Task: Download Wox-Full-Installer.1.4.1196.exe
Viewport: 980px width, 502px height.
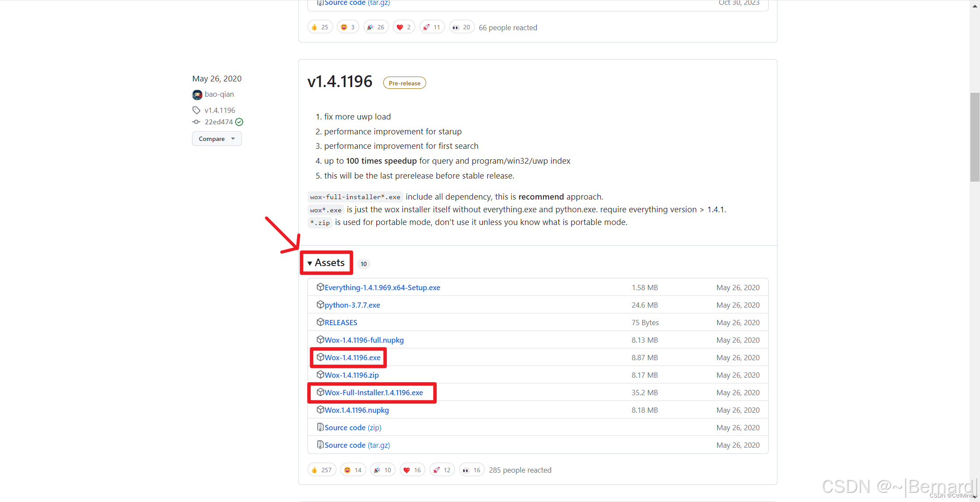Action: pyautogui.click(x=374, y=393)
